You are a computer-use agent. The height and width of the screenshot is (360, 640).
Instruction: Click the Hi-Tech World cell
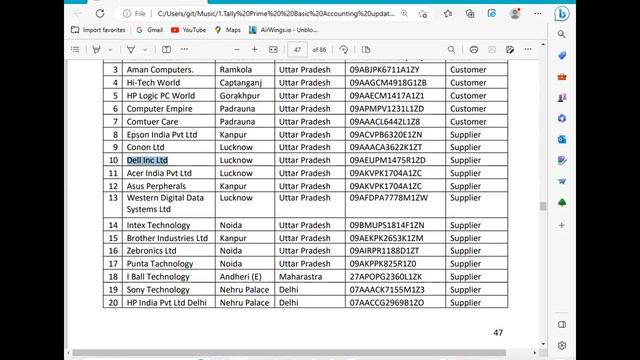point(169,82)
